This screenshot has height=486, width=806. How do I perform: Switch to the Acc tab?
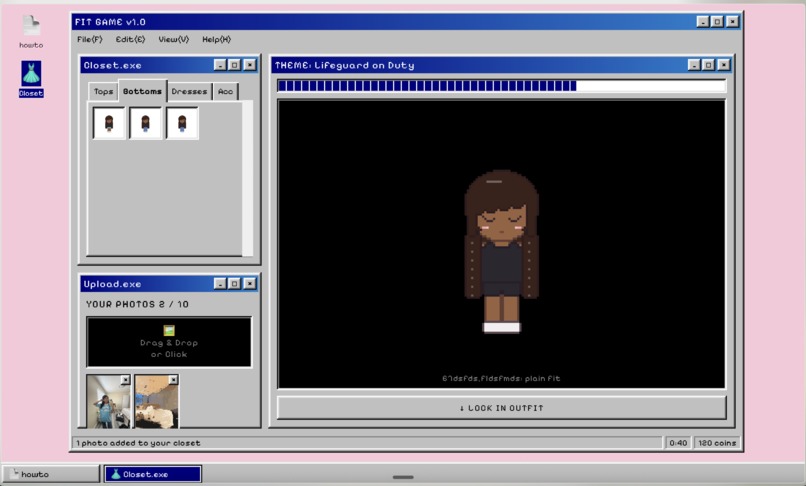[x=225, y=92]
